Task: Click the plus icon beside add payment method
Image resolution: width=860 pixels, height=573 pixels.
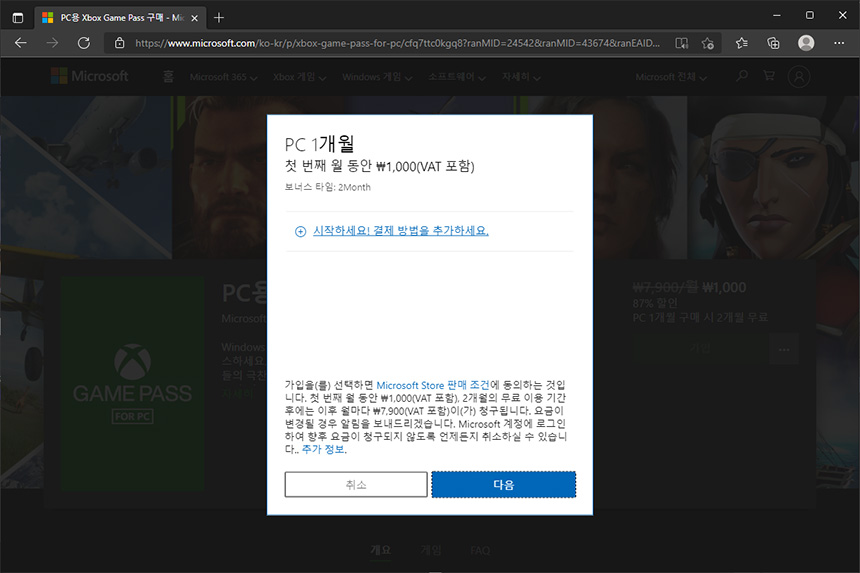Action: pyautogui.click(x=300, y=231)
